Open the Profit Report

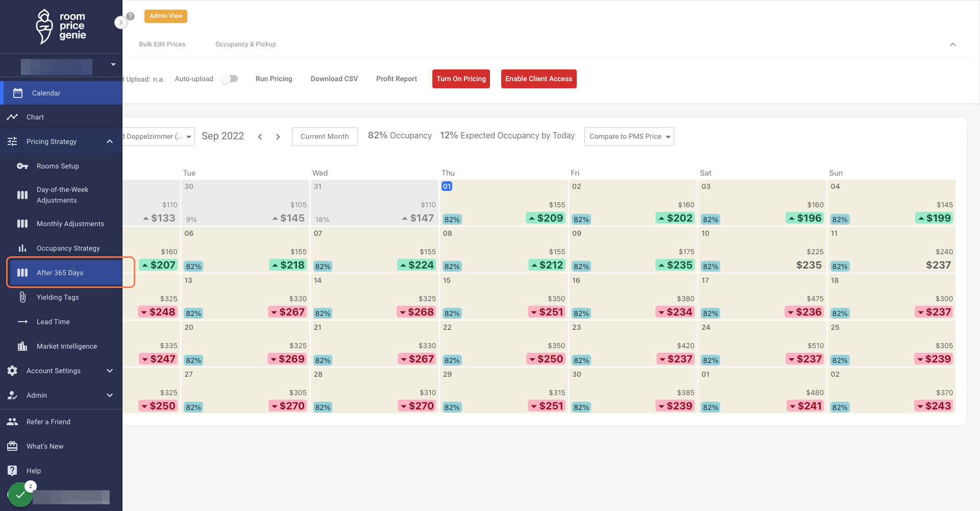coord(397,79)
